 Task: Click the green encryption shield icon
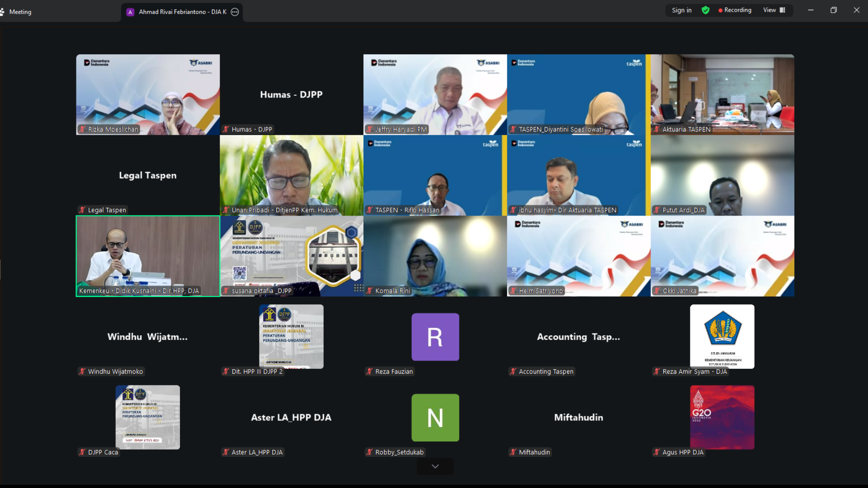click(705, 10)
